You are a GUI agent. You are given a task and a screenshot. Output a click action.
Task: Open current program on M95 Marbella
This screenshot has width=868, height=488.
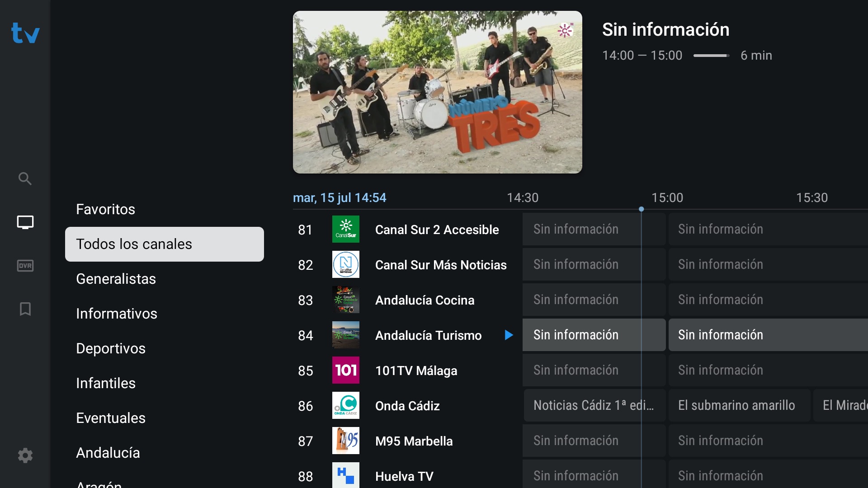point(594,441)
